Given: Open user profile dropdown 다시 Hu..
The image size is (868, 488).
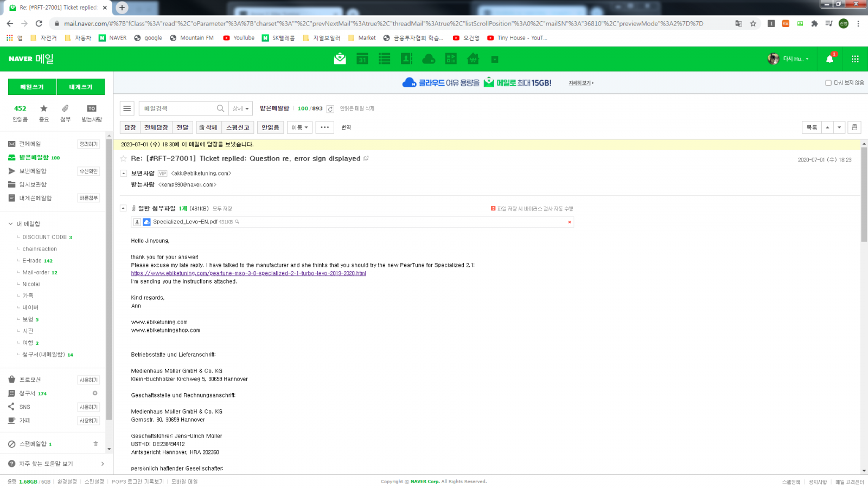Looking at the screenshot, I should (x=788, y=59).
